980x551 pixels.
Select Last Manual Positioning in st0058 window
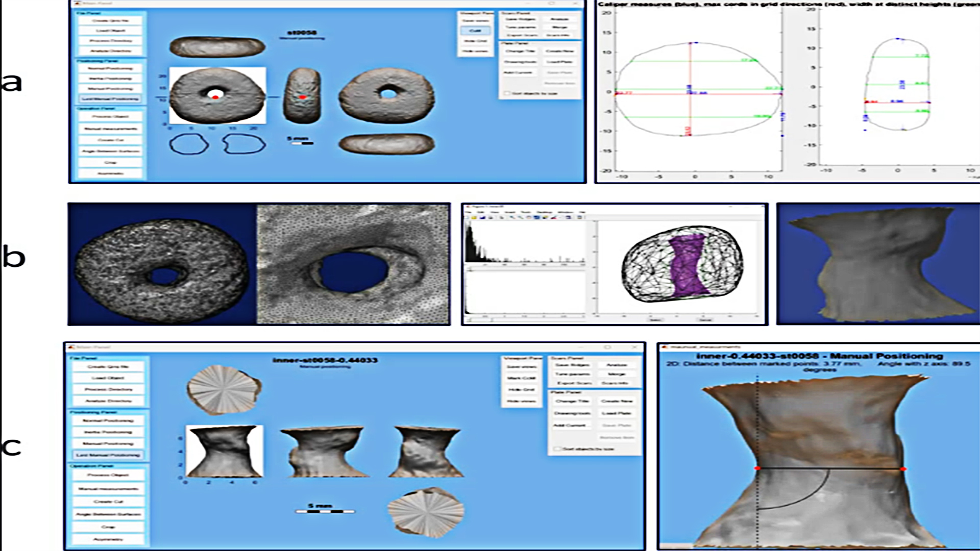tap(110, 99)
